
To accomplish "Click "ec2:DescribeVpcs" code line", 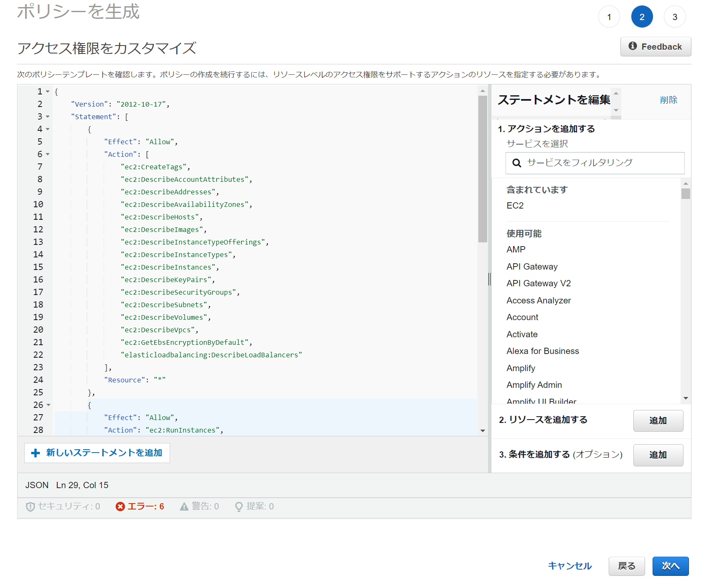I will 160,330.
